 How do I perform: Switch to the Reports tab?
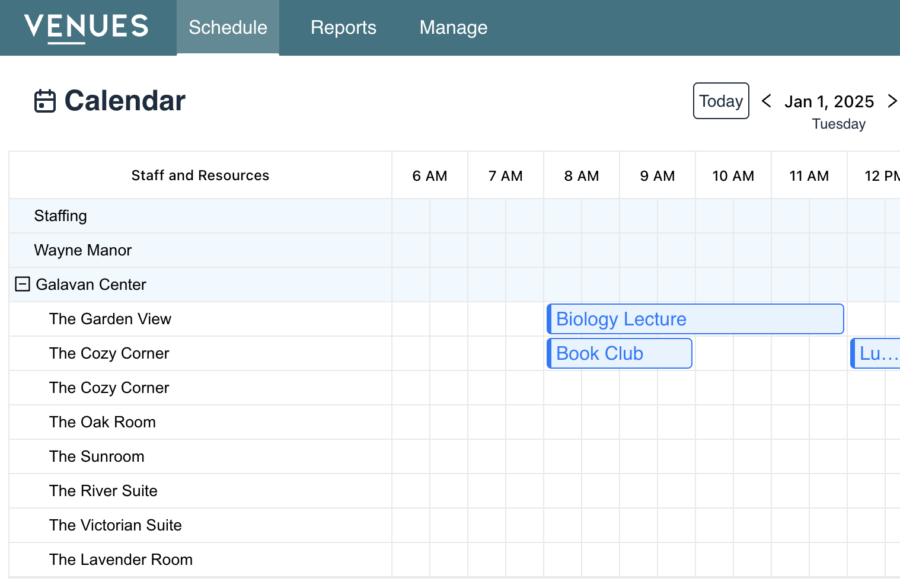(x=343, y=28)
